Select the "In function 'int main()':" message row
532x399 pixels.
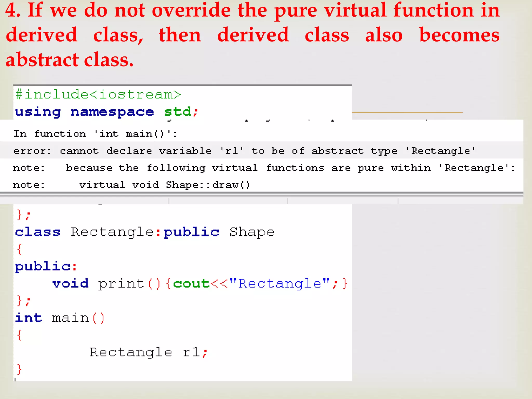click(95, 134)
